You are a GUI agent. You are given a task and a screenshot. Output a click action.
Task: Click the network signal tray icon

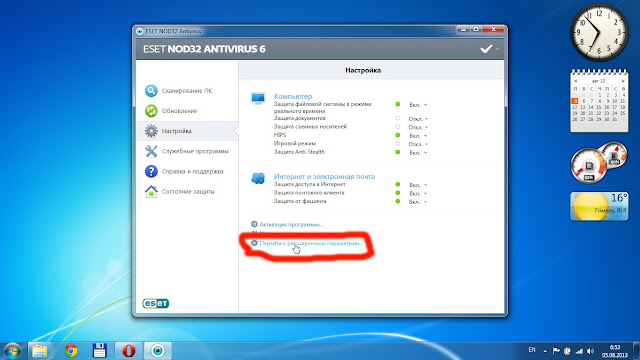coord(579,351)
